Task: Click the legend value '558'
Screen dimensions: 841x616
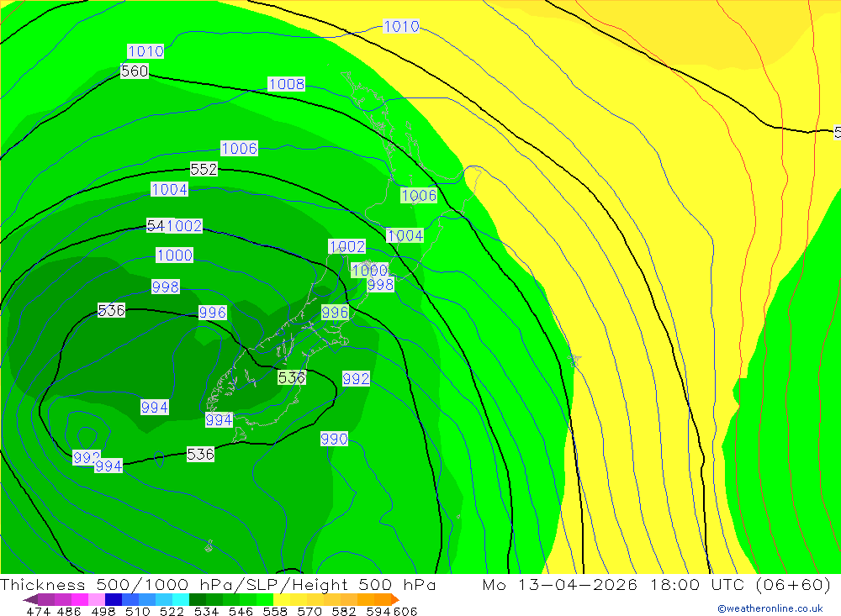Action: pyautogui.click(x=275, y=611)
